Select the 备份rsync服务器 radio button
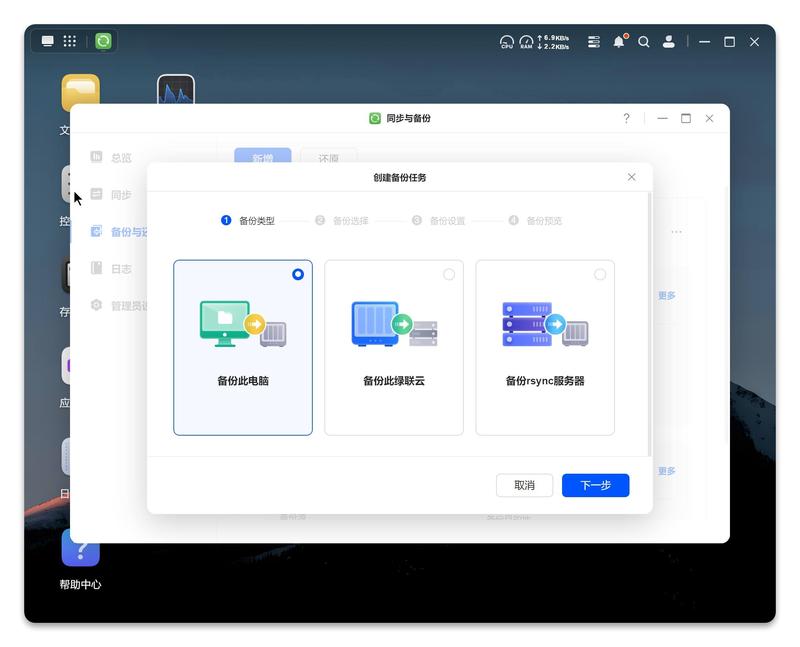The height and width of the screenshot is (647, 800). point(600,275)
